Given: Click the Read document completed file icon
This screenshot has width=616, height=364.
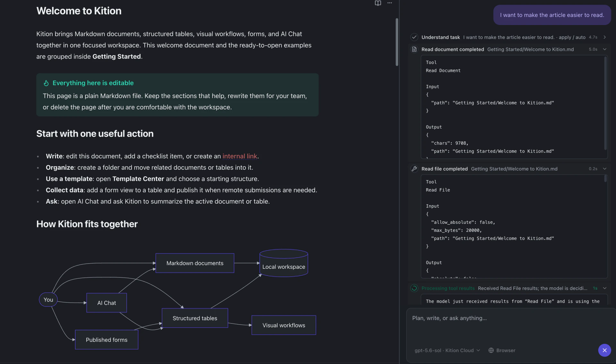Looking at the screenshot, I should 414,49.
